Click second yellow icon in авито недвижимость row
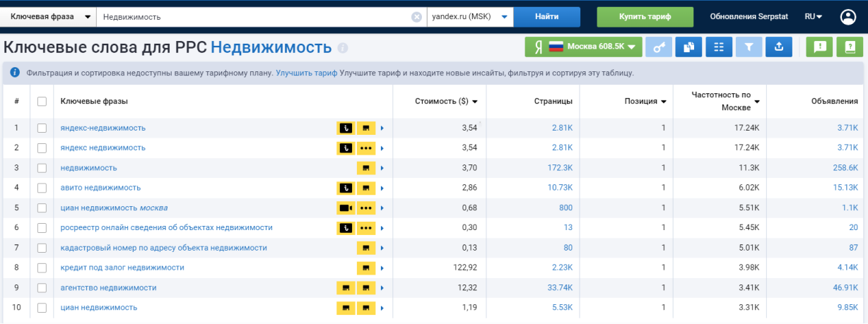The height and width of the screenshot is (324, 868). (365, 188)
